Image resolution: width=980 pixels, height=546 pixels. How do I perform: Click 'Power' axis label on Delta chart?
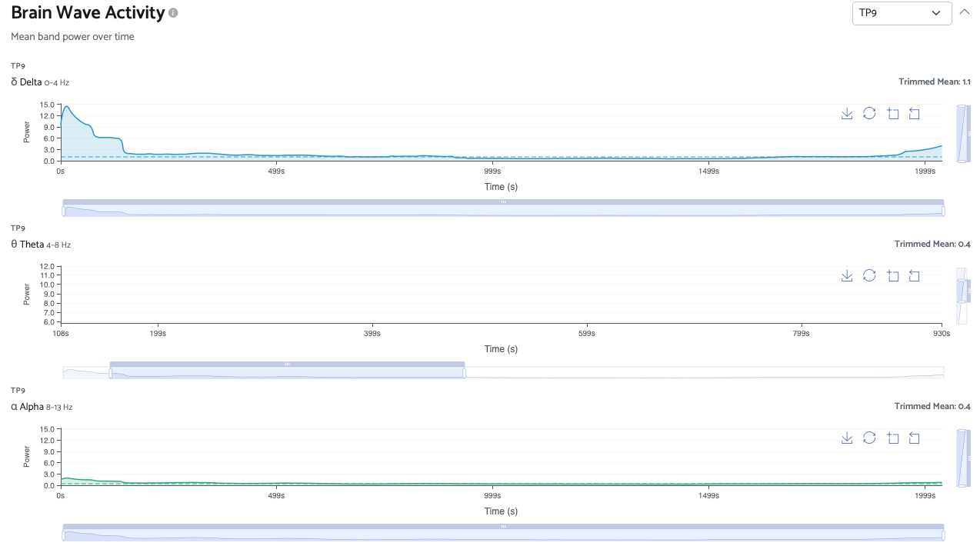coord(27,132)
